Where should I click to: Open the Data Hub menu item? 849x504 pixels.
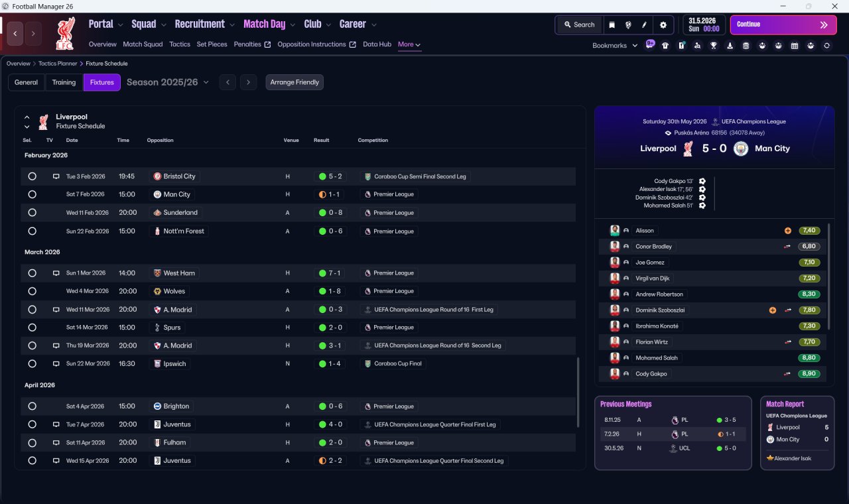coord(377,44)
